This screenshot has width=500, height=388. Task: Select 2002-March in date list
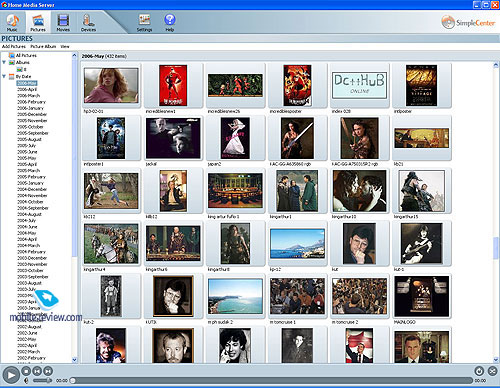coord(28,352)
